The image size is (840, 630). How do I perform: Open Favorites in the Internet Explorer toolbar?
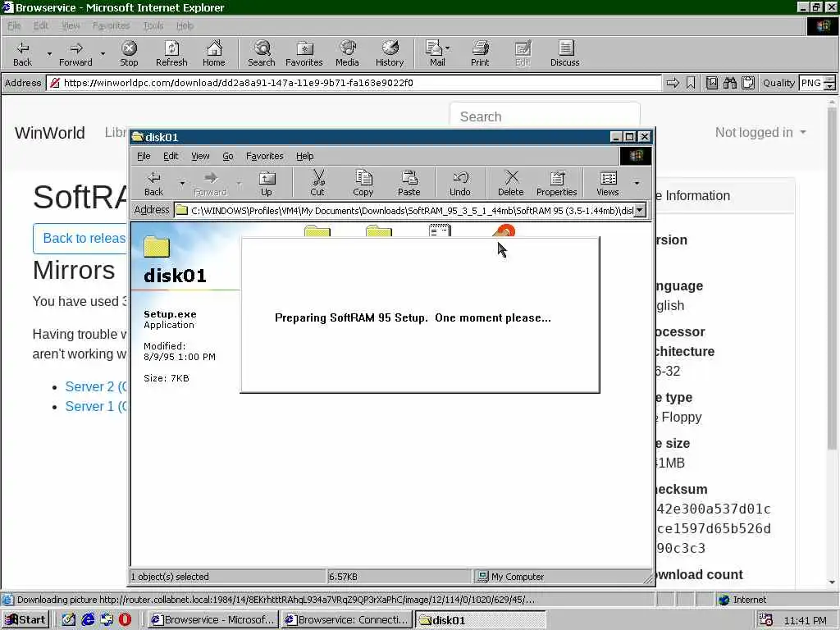pyautogui.click(x=304, y=53)
